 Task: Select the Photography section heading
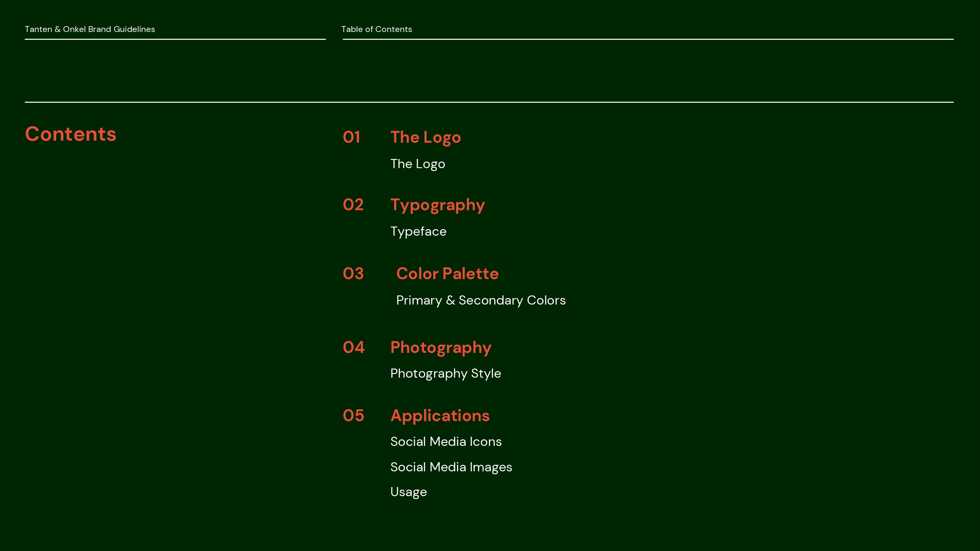[x=441, y=348]
